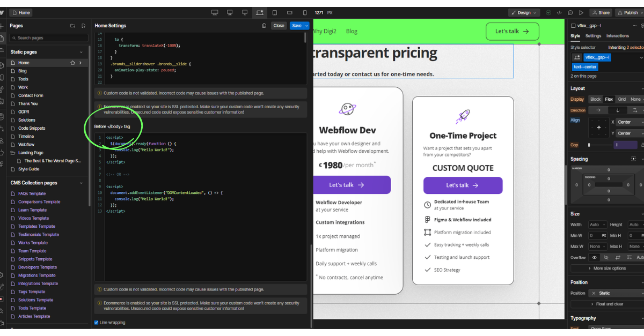The image size is (644, 336).
Task: Click the duplicate page icon beside Close
Action: pyautogui.click(x=264, y=25)
